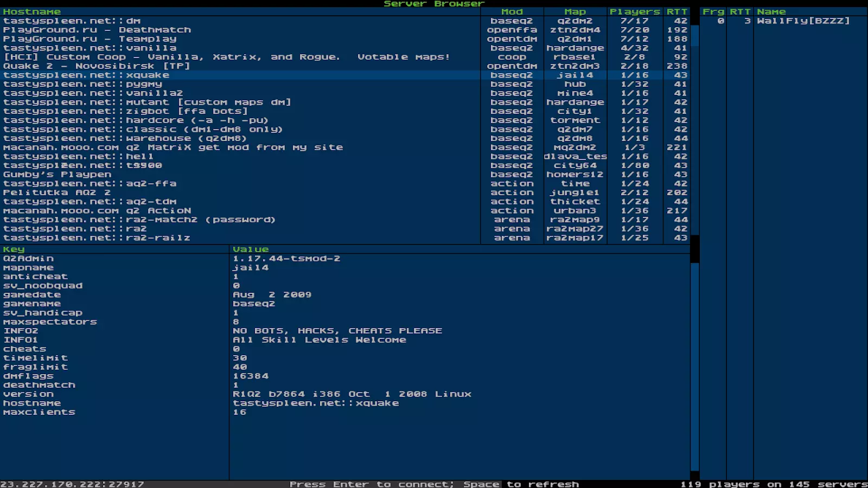Click the RTT header in the server list
Screen dimensions: 868x488
pyautogui.click(x=676, y=12)
